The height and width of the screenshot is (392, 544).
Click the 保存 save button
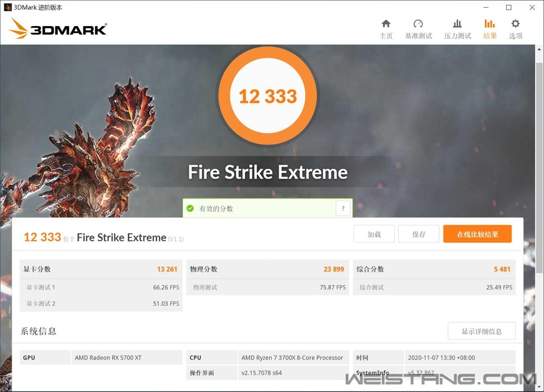pos(419,234)
